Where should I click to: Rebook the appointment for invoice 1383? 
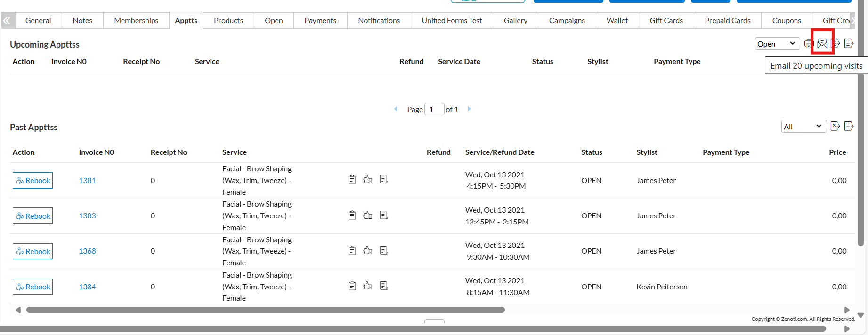[x=32, y=216]
